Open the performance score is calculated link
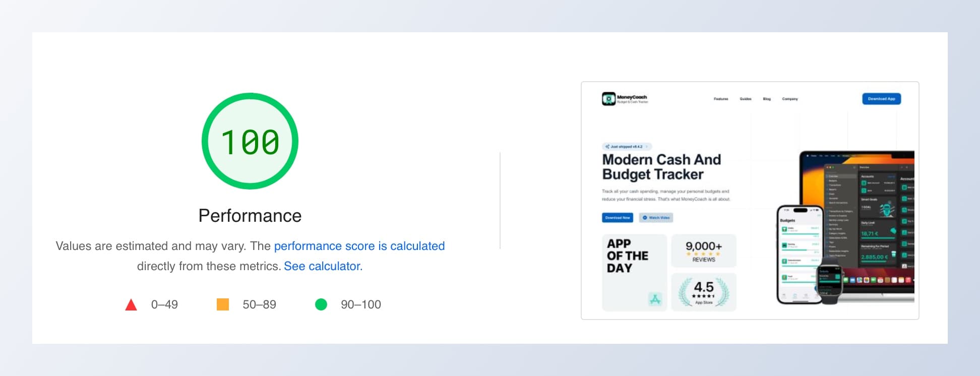The image size is (980, 376). [359, 246]
